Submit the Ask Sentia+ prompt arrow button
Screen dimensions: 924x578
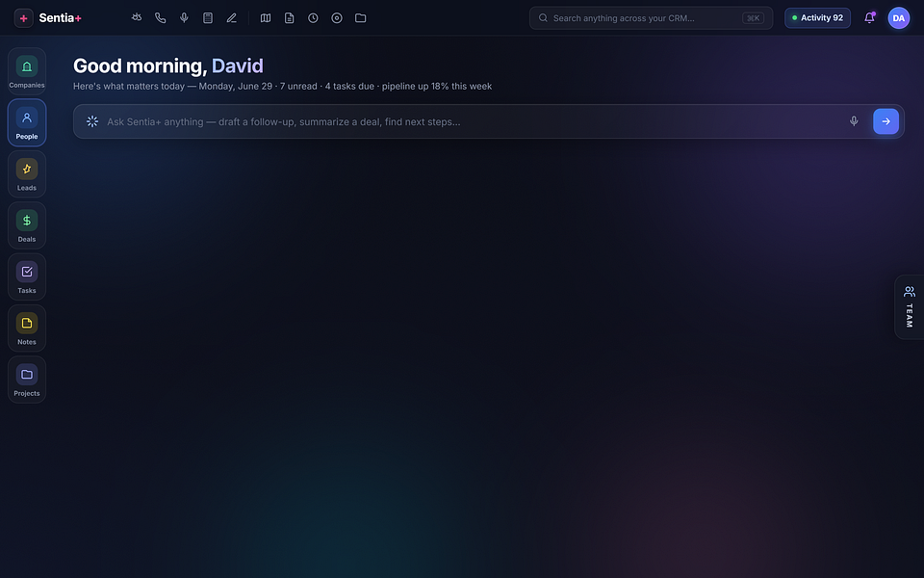tap(885, 121)
